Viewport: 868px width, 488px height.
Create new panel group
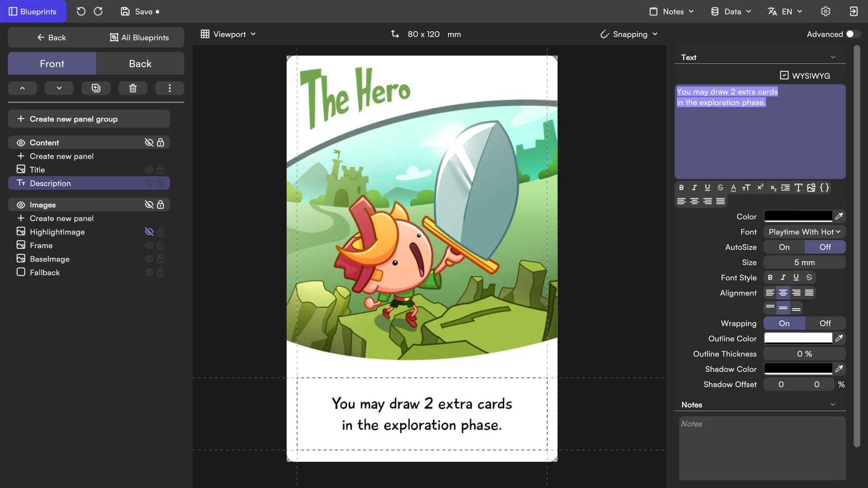point(89,119)
